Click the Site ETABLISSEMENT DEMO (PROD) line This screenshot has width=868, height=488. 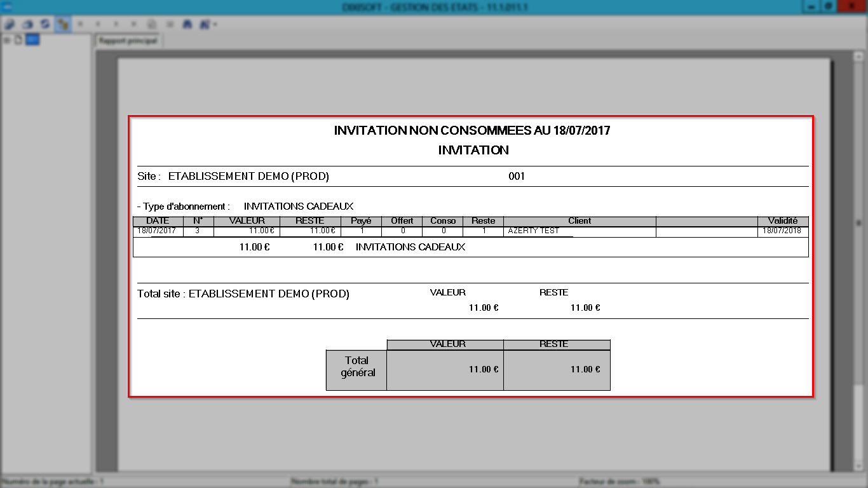coord(233,177)
